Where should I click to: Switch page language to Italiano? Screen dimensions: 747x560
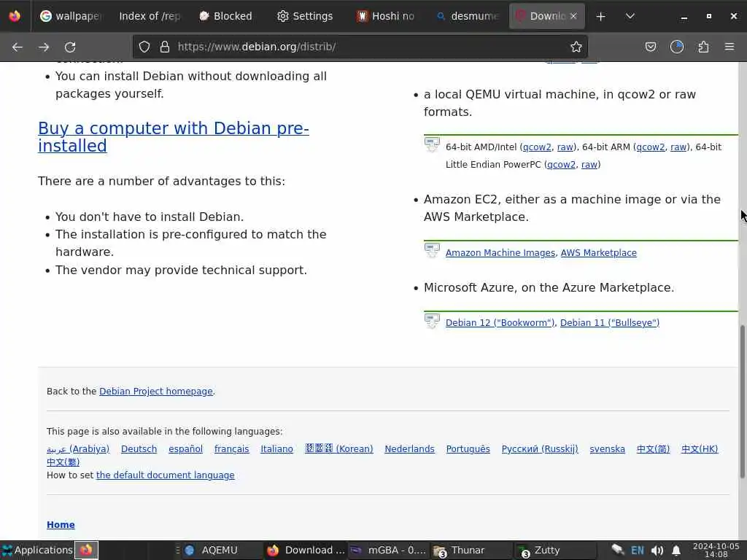pos(276,449)
